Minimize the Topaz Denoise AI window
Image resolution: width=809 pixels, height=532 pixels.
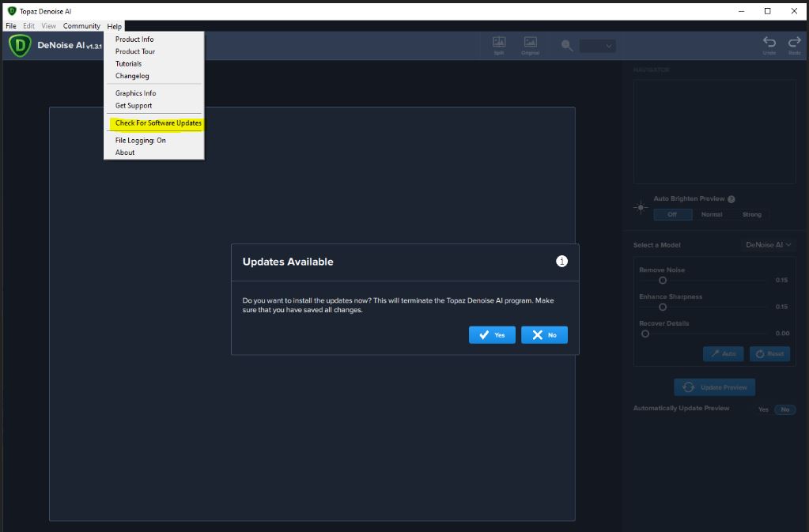pyautogui.click(x=742, y=11)
